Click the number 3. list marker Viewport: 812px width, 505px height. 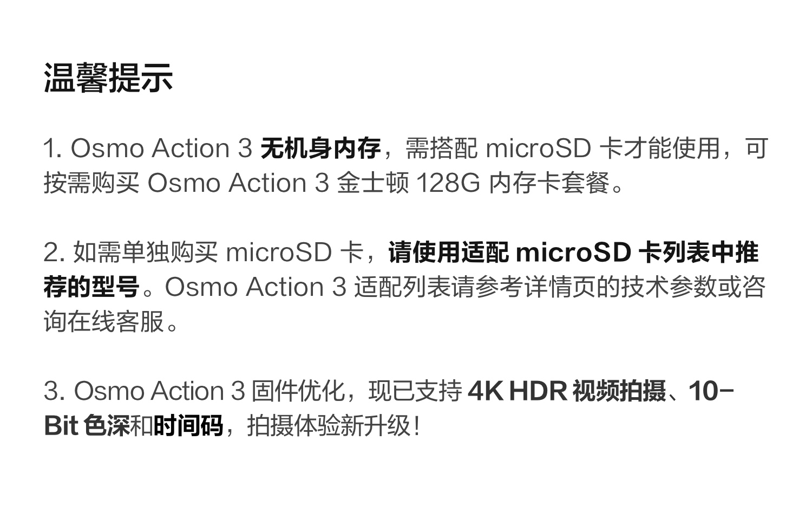(x=55, y=391)
